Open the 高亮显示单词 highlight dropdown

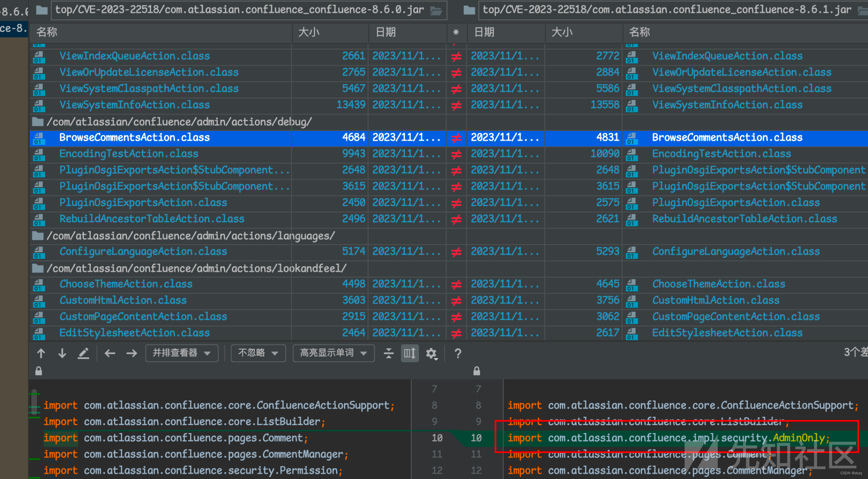tap(333, 353)
